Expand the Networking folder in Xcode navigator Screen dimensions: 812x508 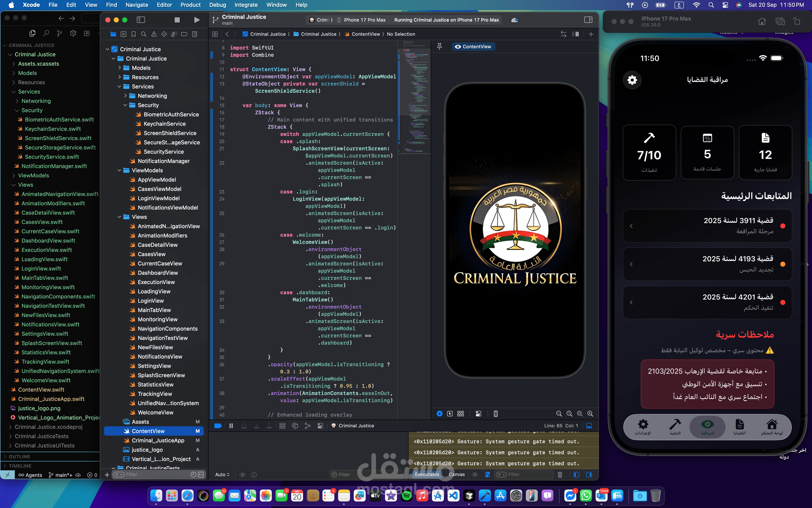tap(125, 96)
